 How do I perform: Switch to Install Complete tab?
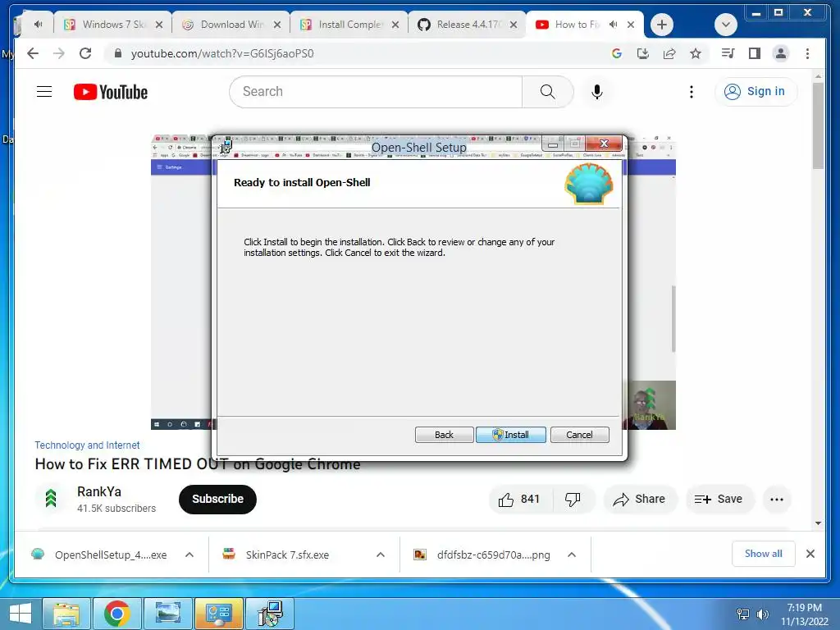coord(349,25)
